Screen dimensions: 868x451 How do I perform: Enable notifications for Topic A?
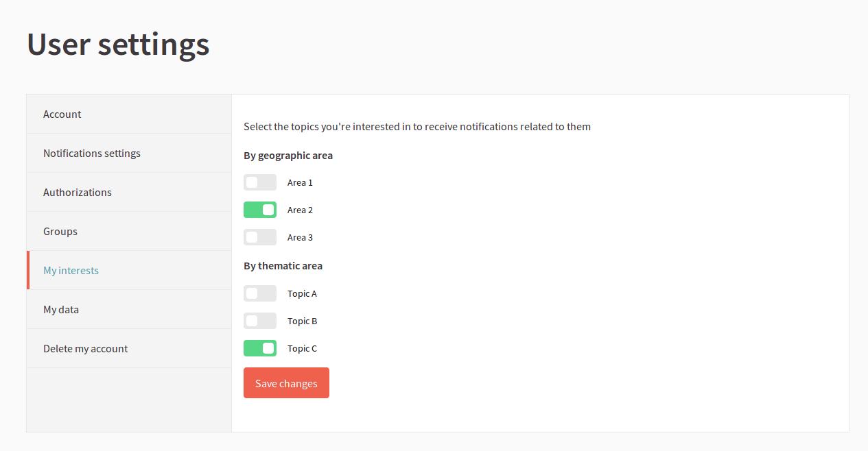(260, 293)
